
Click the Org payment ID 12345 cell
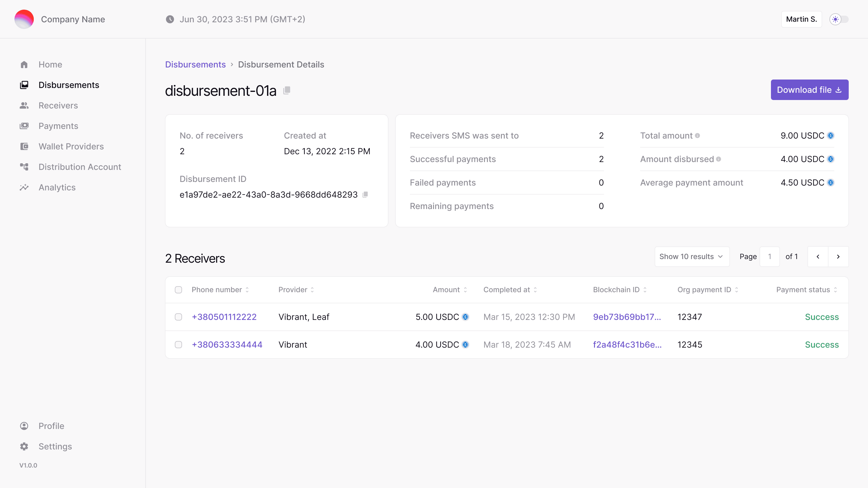click(x=690, y=345)
